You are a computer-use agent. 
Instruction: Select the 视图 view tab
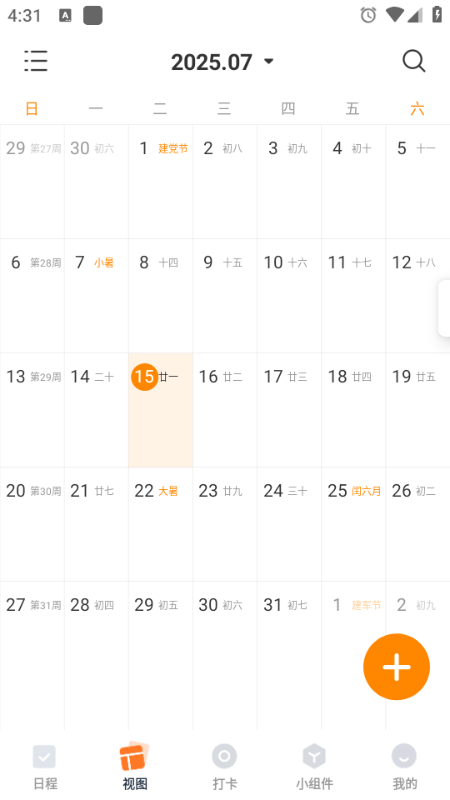pos(135,767)
